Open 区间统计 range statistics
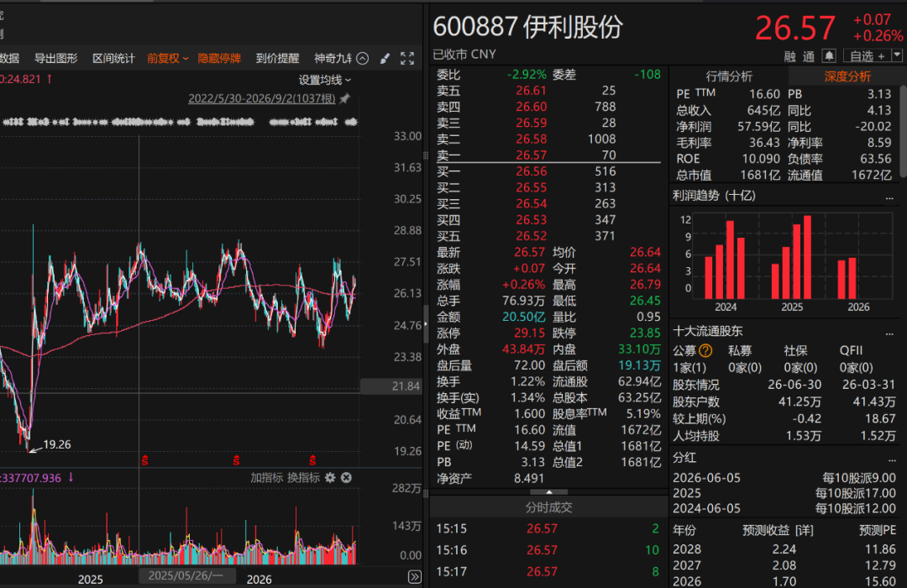907x588 pixels. (x=113, y=59)
